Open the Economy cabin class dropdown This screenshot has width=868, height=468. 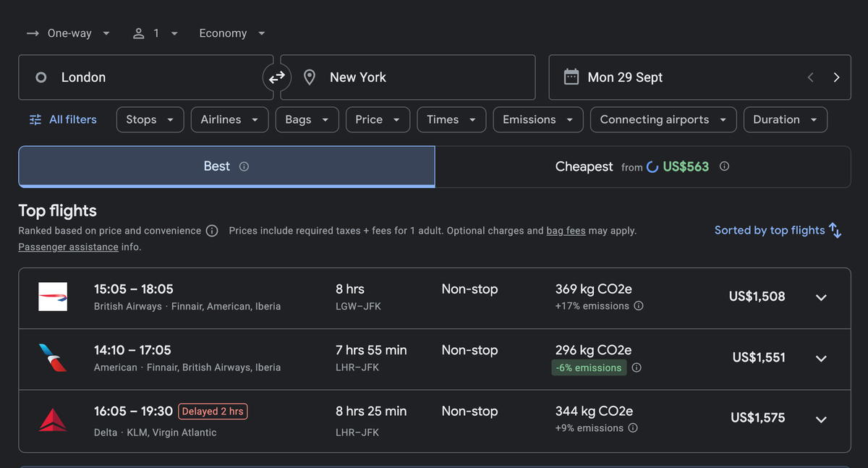tap(232, 33)
